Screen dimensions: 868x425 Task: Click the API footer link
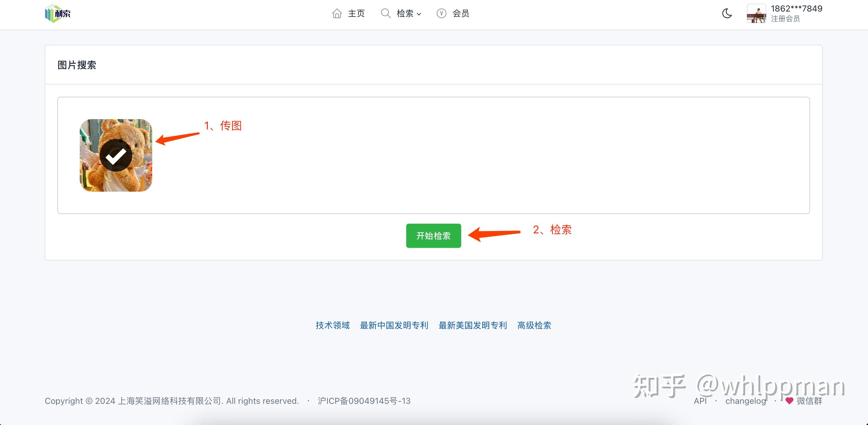pyautogui.click(x=700, y=401)
